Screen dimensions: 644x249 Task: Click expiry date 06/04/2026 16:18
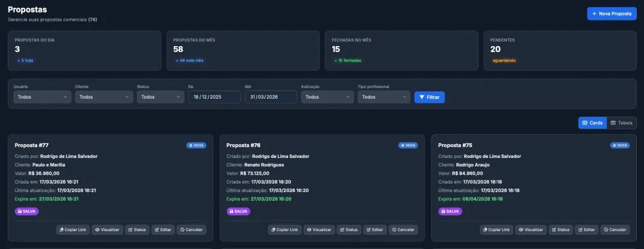pos(482,199)
